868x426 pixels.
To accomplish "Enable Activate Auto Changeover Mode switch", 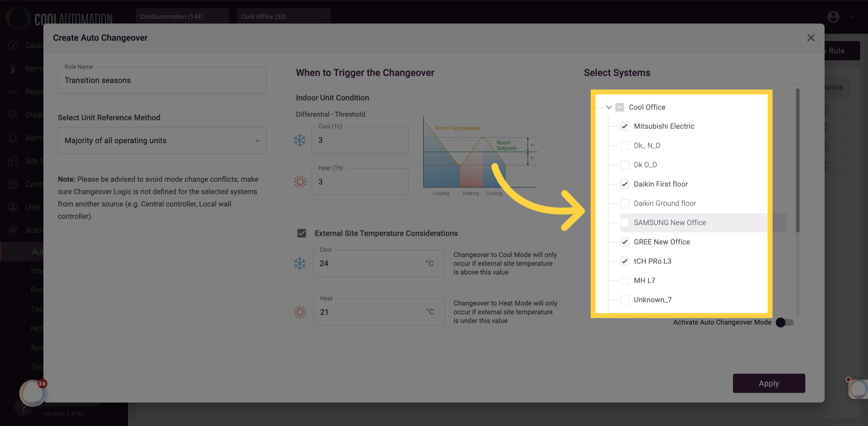I will click(x=784, y=322).
